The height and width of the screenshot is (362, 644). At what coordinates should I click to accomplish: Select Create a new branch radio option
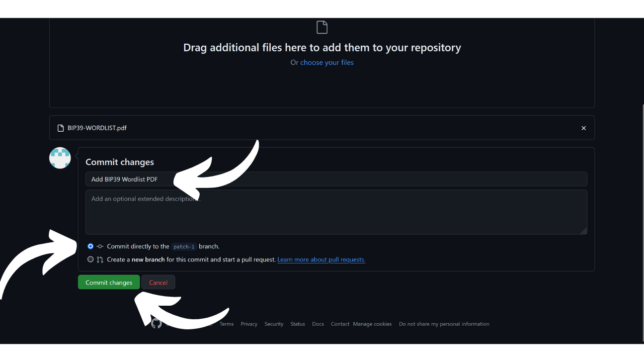coord(91,259)
